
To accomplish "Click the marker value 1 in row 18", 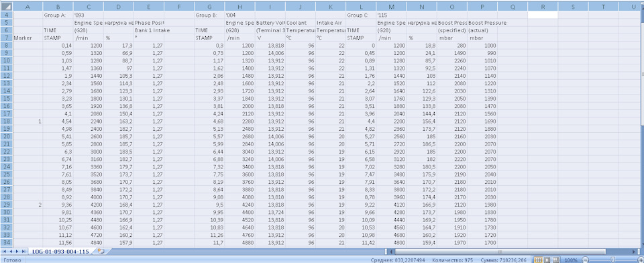I will (x=28, y=121).
